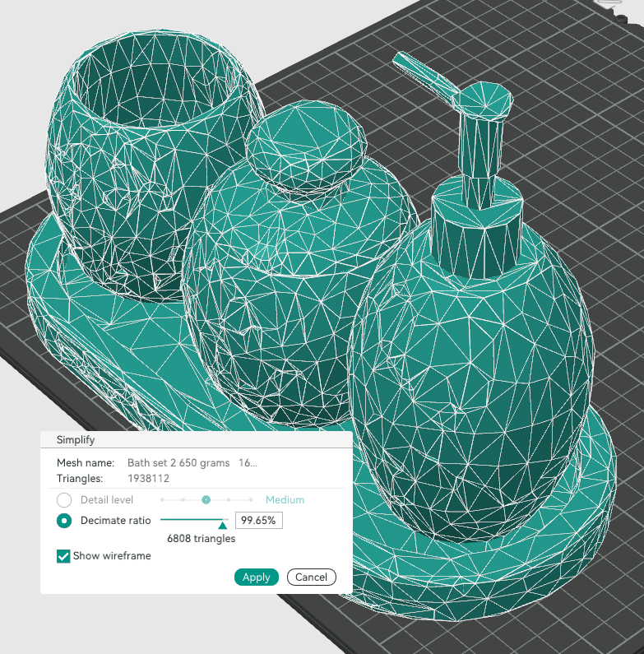Click the Show wireframe label
This screenshot has height=654, width=644.
(112, 556)
